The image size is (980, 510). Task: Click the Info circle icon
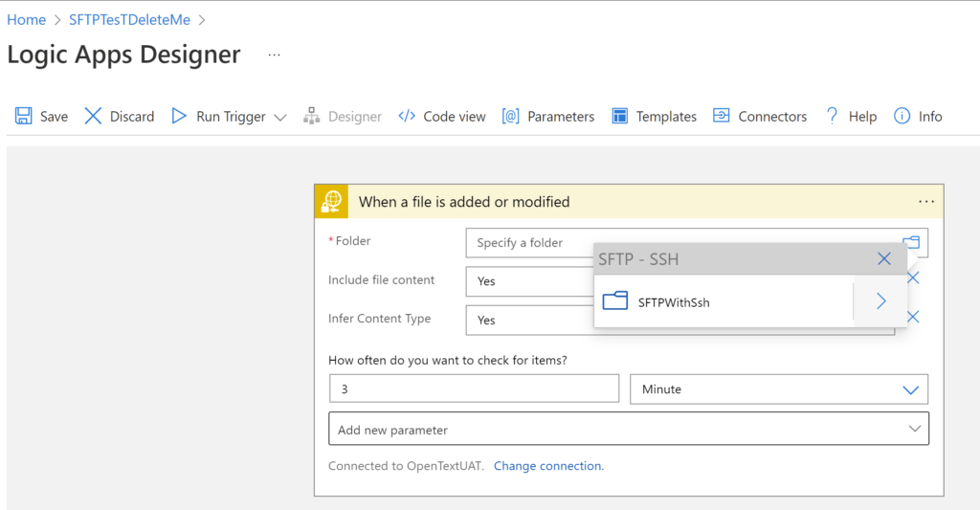[902, 116]
